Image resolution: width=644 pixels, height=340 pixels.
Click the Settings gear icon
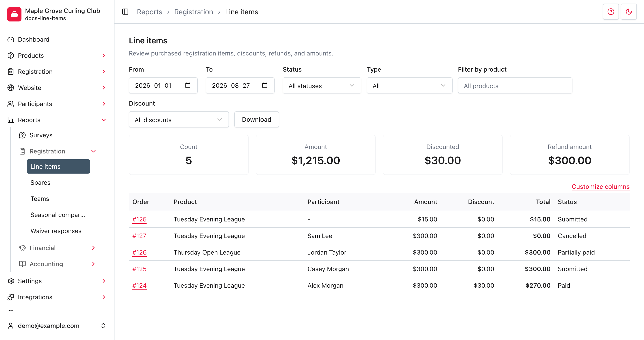pyautogui.click(x=11, y=281)
